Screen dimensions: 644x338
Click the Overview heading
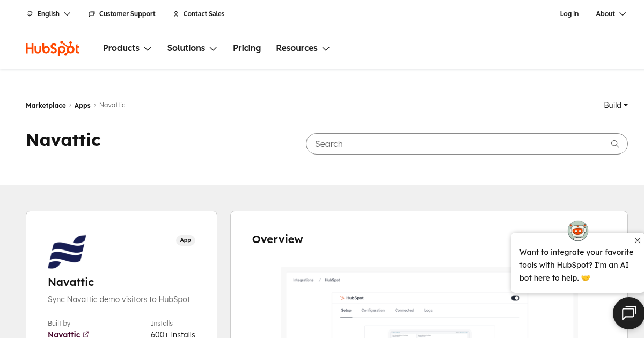(x=277, y=239)
